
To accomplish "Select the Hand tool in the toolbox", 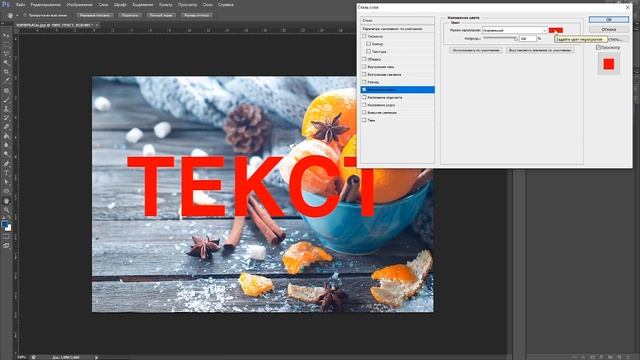I will click(x=6, y=201).
